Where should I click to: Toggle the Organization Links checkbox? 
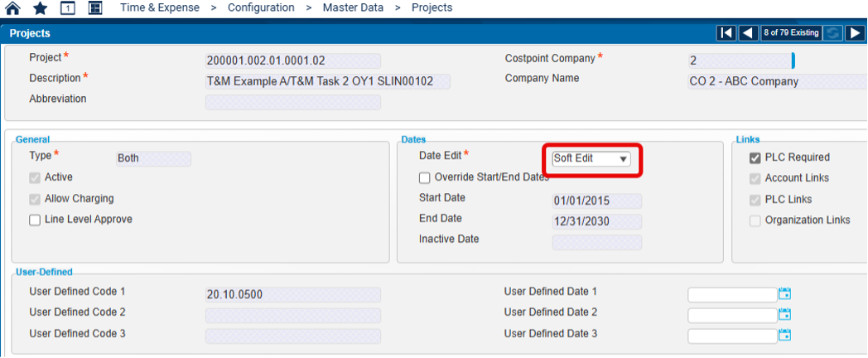tap(755, 220)
